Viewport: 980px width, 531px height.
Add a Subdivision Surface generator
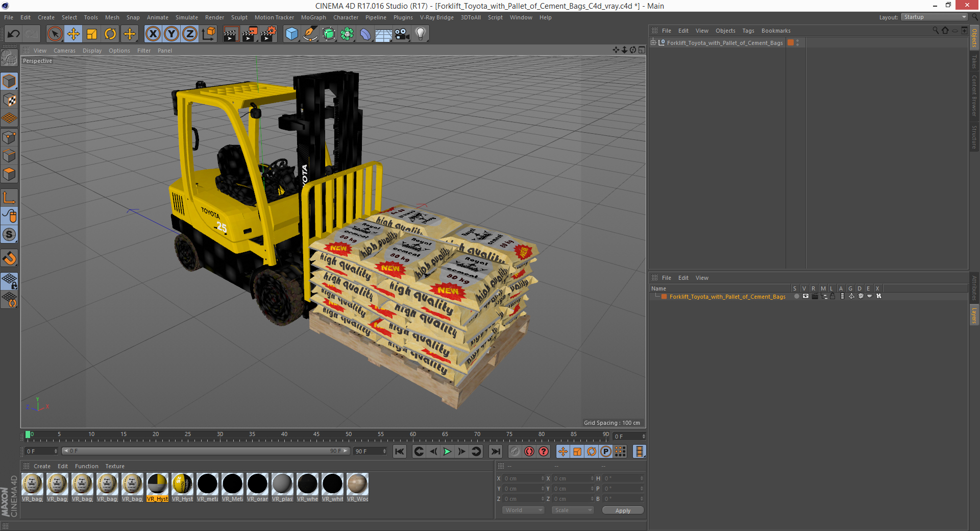pos(329,34)
